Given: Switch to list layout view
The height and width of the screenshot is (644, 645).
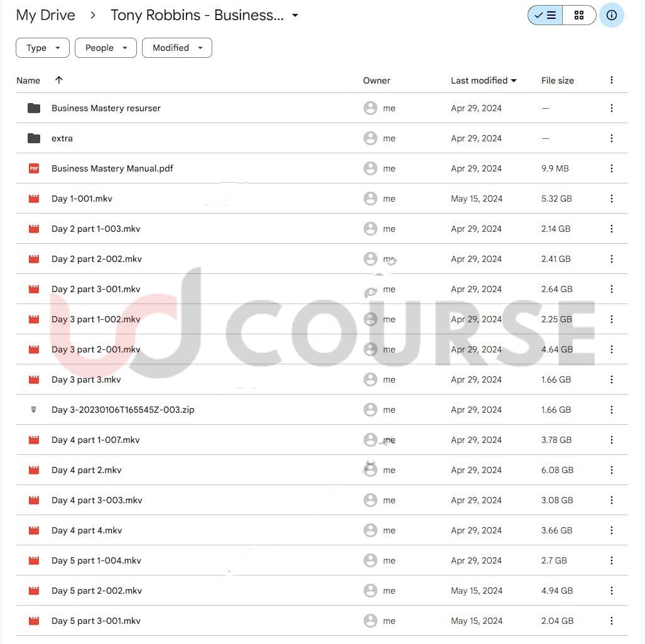Looking at the screenshot, I should (x=545, y=16).
